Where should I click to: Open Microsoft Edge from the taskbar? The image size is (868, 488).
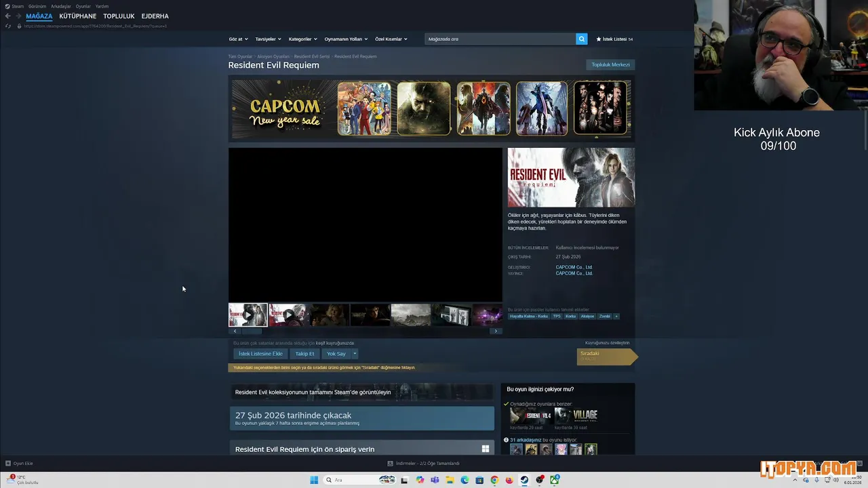465,480
